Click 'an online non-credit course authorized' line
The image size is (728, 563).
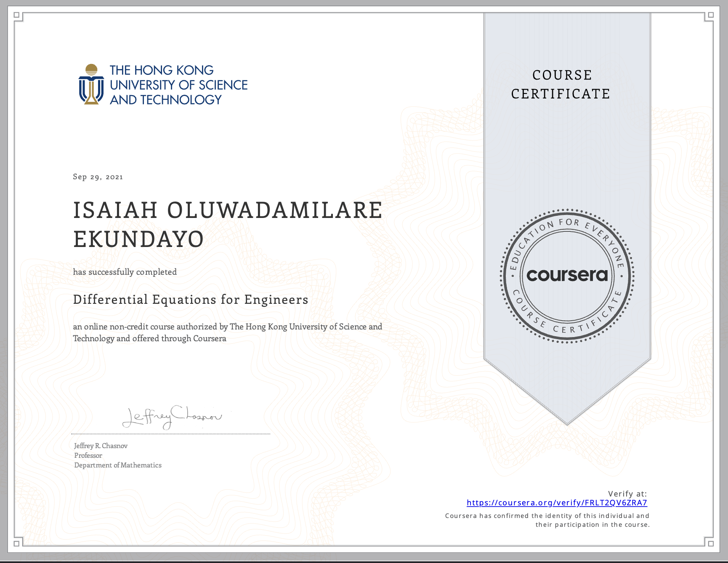pos(228,327)
